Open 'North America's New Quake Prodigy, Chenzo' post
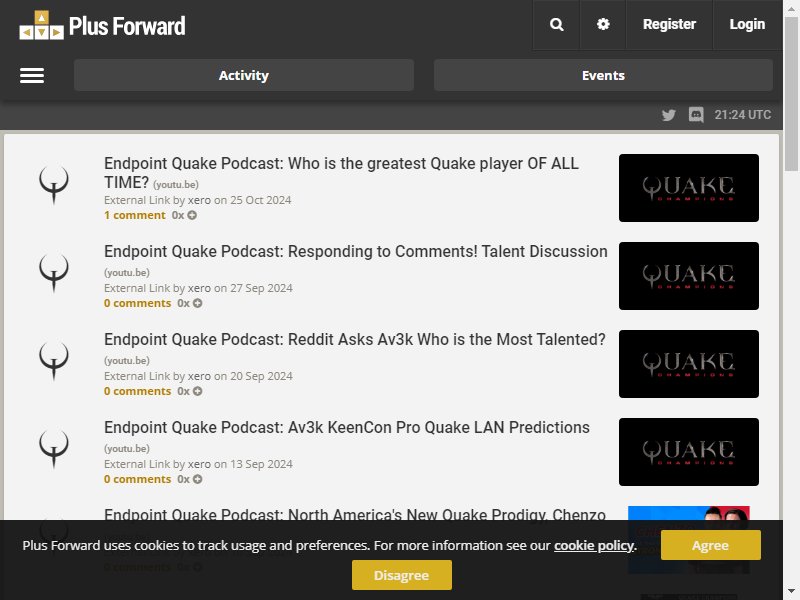The image size is (800, 600). pyautogui.click(x=355, y=514)
